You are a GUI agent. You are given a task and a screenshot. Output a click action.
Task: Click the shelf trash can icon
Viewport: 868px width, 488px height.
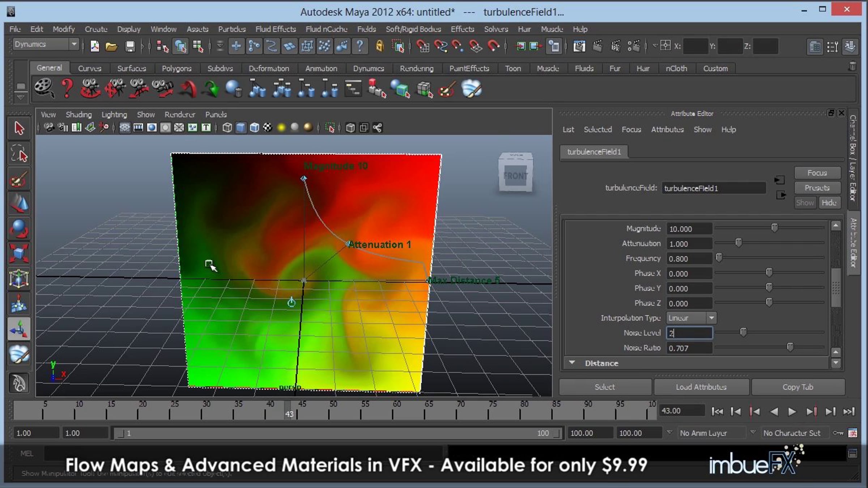coord(852,67)
